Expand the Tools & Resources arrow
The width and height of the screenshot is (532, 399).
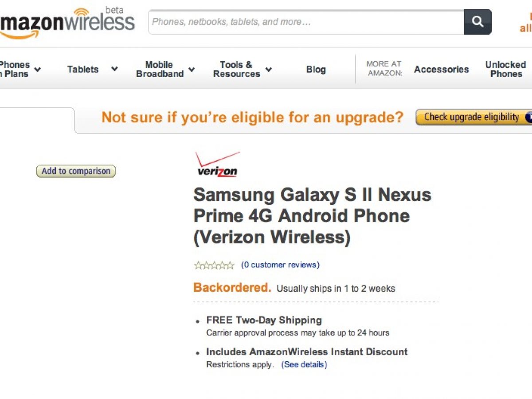pyautogui.click(x=269, y=70)
